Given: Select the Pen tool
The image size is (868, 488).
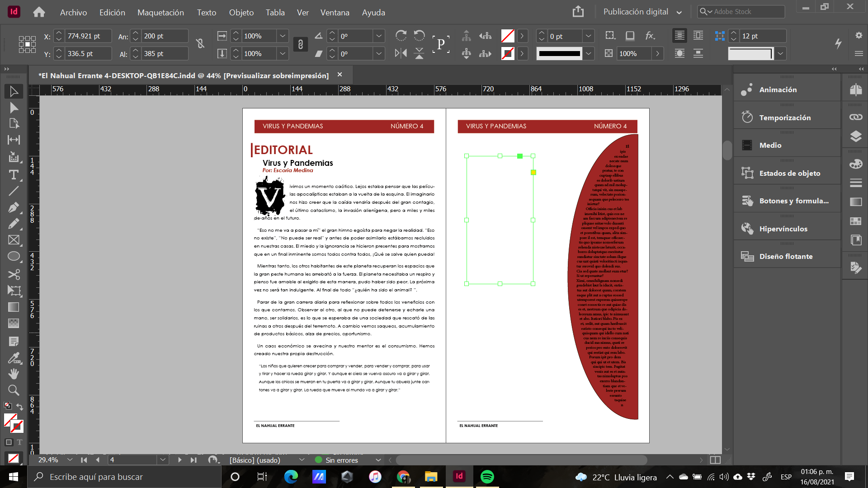Looking at the screenshot, I should pos(14,207).
